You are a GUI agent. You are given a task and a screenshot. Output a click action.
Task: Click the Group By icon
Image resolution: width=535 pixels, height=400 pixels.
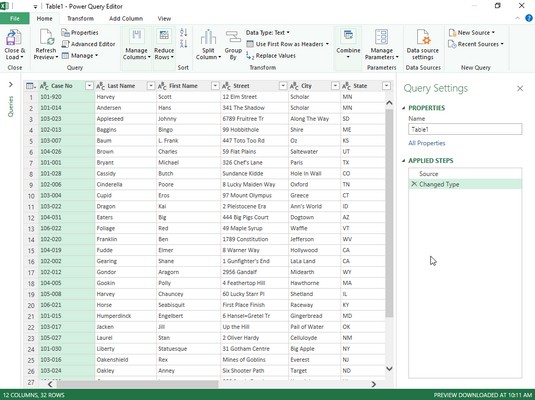tap(233, 37)
